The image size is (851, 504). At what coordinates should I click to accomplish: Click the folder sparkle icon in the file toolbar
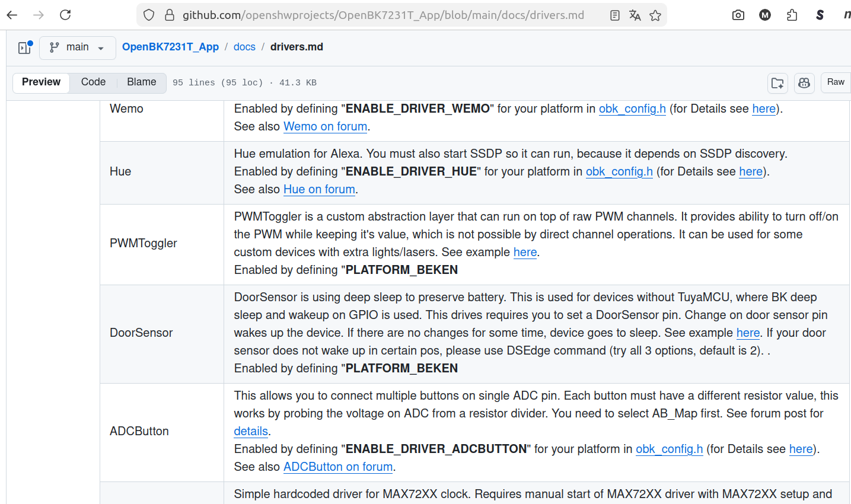[x=777, y=83]
